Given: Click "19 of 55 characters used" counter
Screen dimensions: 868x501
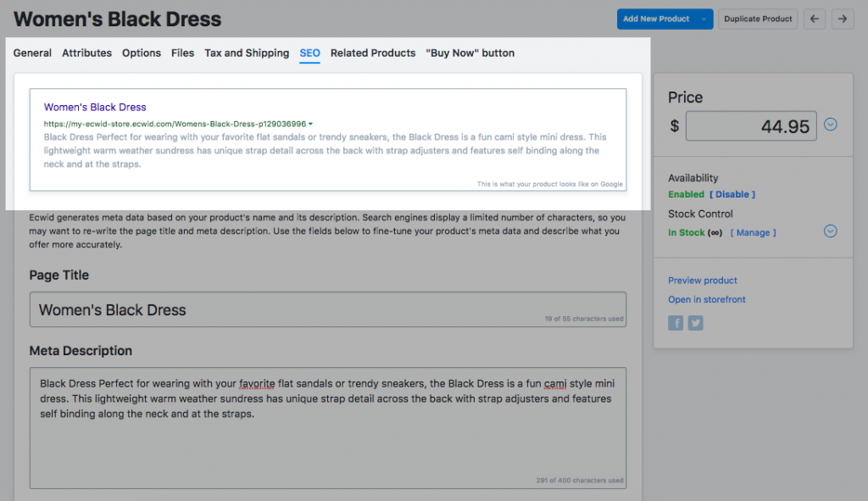Looking at the screenshot, I should coord(584,319).
